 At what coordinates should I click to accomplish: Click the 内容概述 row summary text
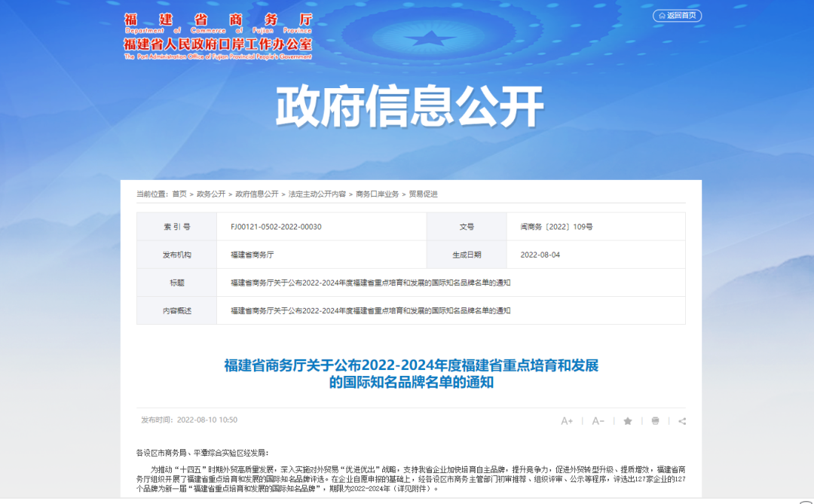(x=371, y=311)
